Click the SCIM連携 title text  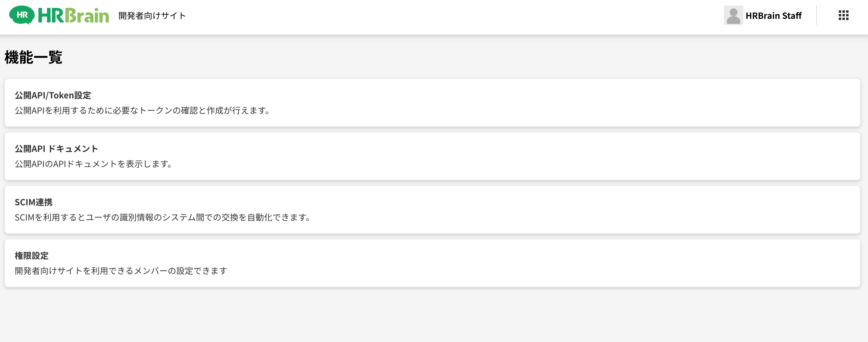(34, 202)
